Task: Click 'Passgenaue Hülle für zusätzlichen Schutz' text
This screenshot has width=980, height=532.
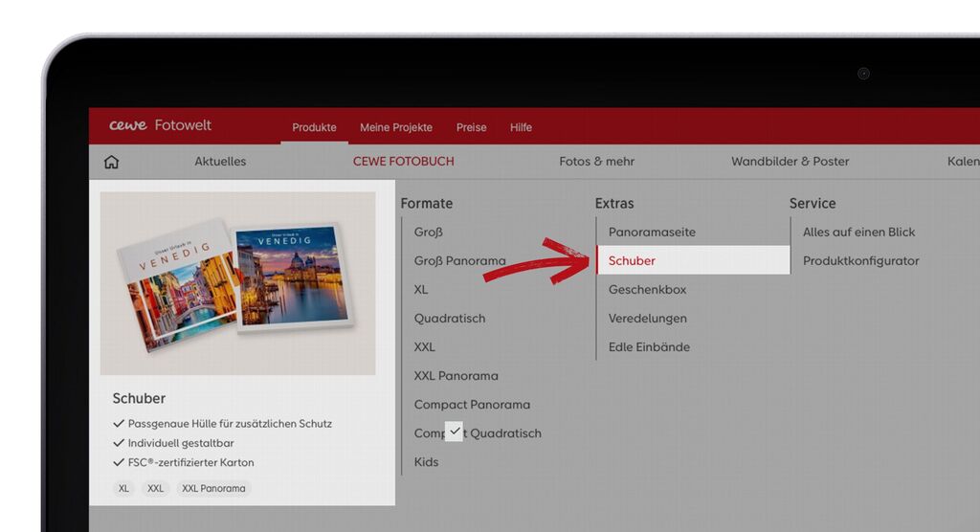Action: click(x=230, y=424)
